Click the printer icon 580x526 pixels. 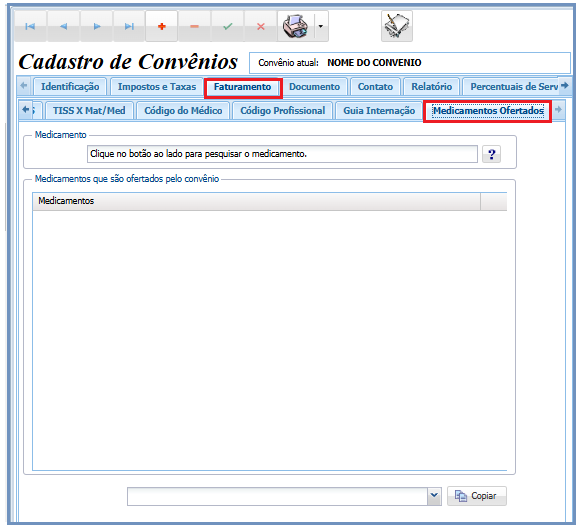tap(296, 26)
